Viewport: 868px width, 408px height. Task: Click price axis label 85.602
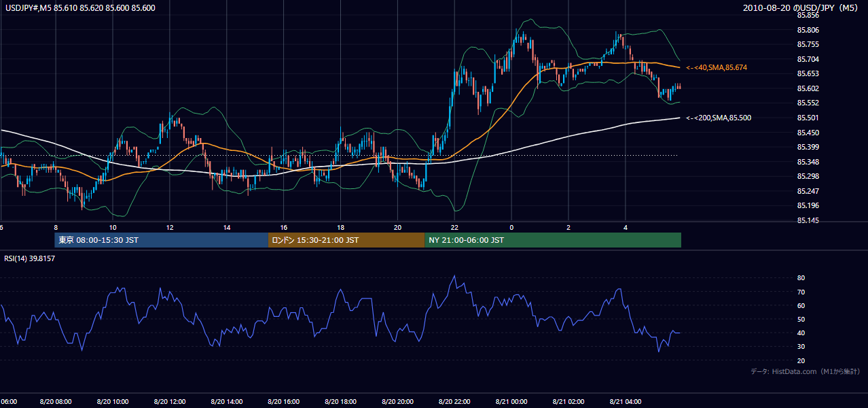pyautogui.click(x=808, y=88)
